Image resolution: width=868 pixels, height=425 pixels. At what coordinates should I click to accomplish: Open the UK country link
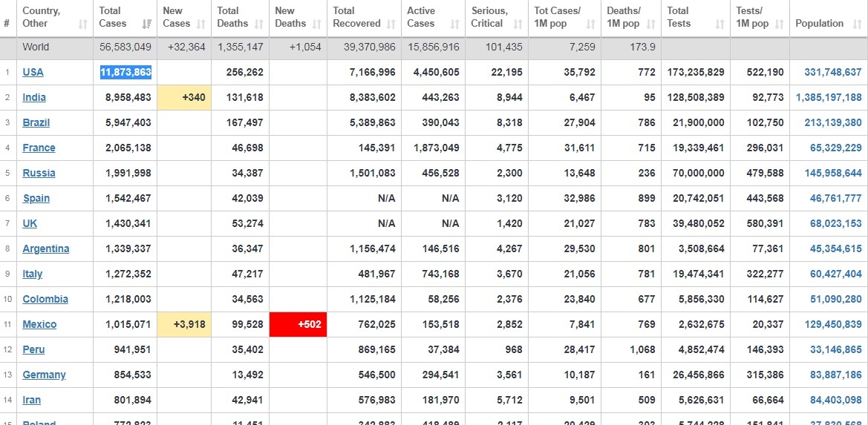[30, 223]
